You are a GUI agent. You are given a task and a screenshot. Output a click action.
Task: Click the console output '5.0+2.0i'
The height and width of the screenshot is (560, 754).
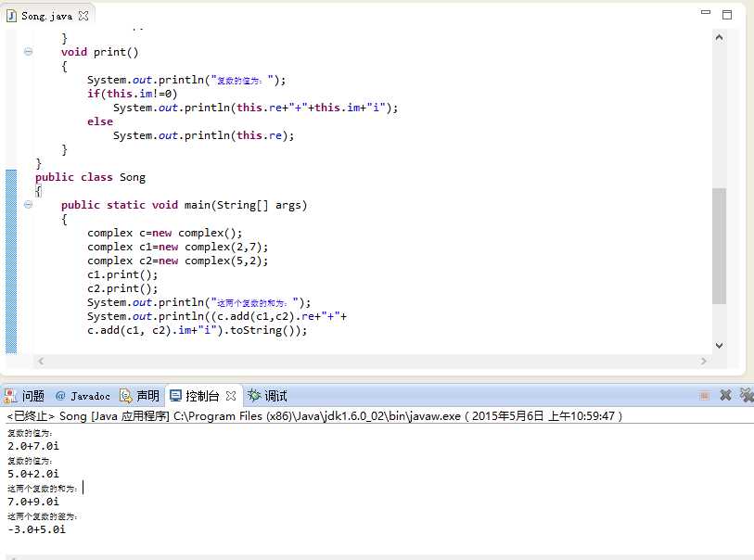(x=33, y=474)
